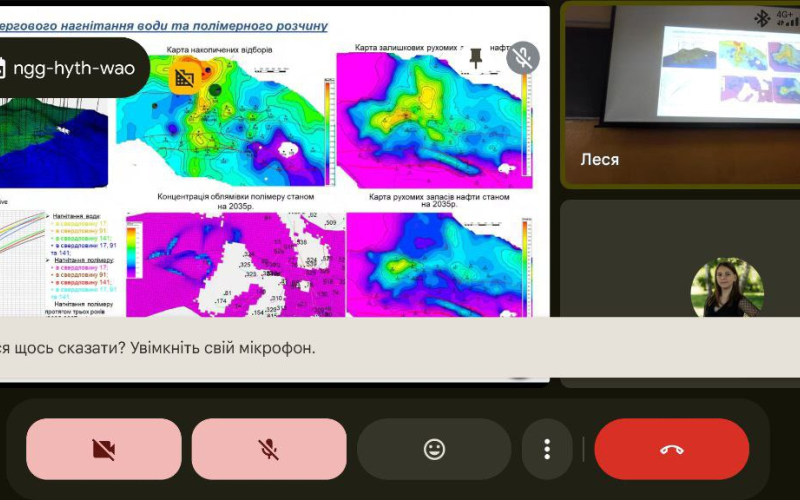Tap the meeting code ngg-hyth-wao
800x500 pixels.
click(80, 68)
